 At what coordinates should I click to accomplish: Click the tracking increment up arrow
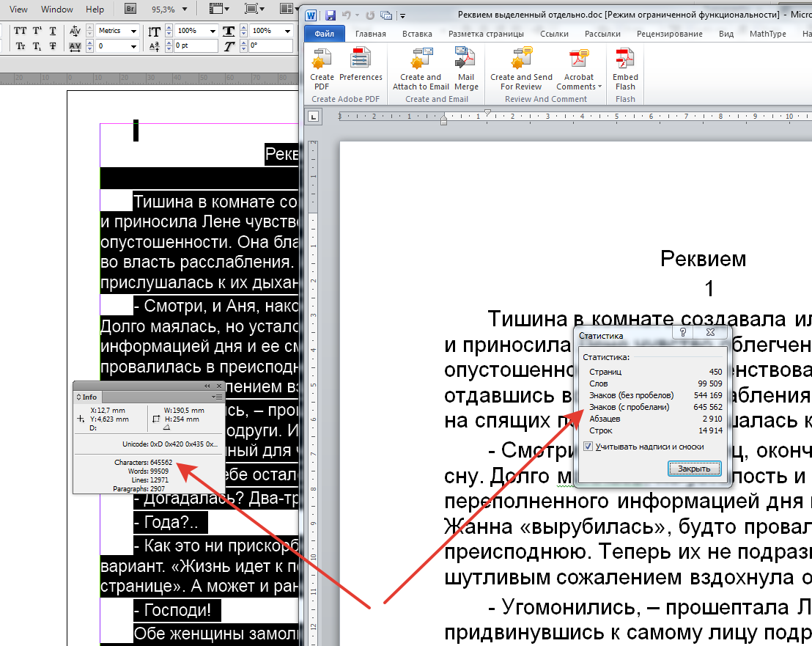tap(90, 43)
